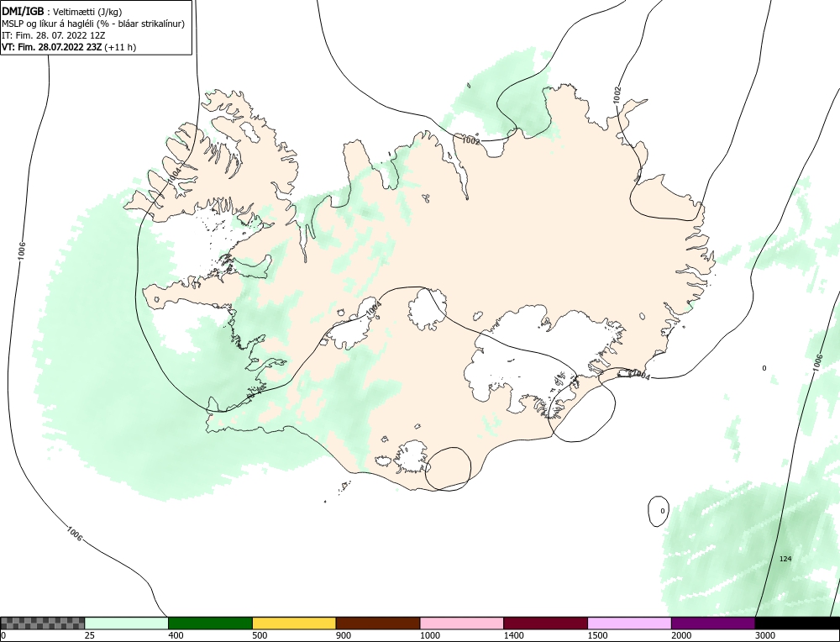Click the '25' legend tick label
Image resolution: width=840 pixels, height=642 pixels.
click(x=90, y=635)
